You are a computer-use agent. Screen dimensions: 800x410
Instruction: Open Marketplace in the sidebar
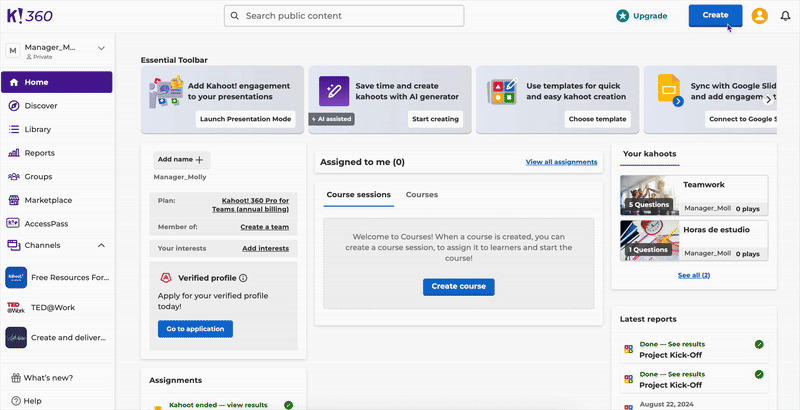tap(48, 200)
